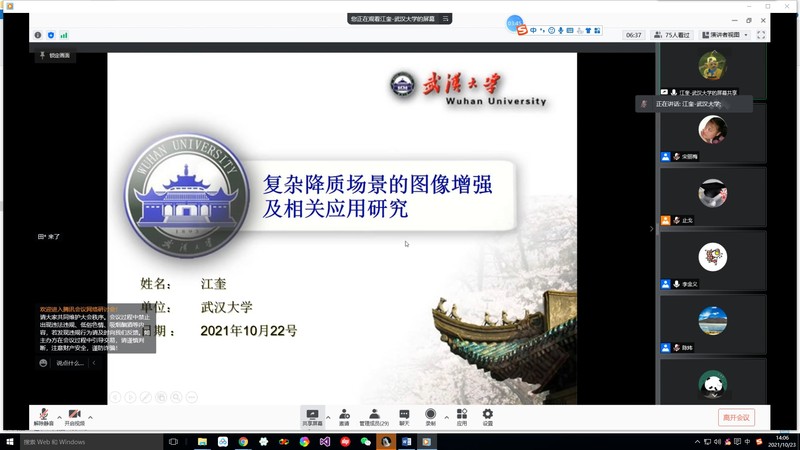Screen dimensions: 800x450
Task: Unmute microphone with 解除静音 button
Action: 43,416
